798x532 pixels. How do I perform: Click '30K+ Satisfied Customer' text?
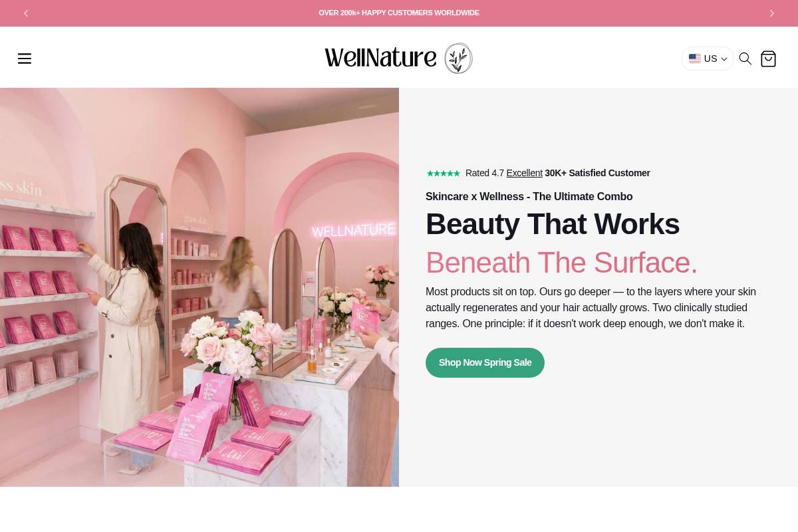tap(597, 173)
